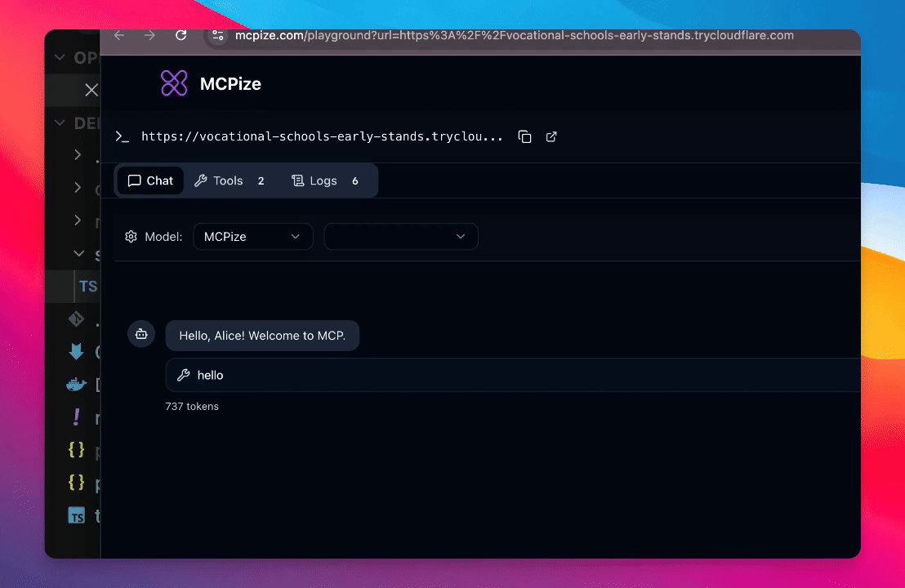The width and height of the screenshot is (905, 588).
Task: Collapse the open folder in VS Code tree
Action: pyautogui.click(x=78, y=253)
